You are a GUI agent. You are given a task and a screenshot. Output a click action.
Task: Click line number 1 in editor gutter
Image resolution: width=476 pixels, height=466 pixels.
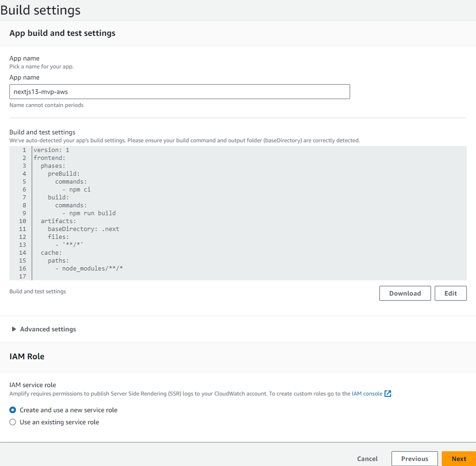24,150
